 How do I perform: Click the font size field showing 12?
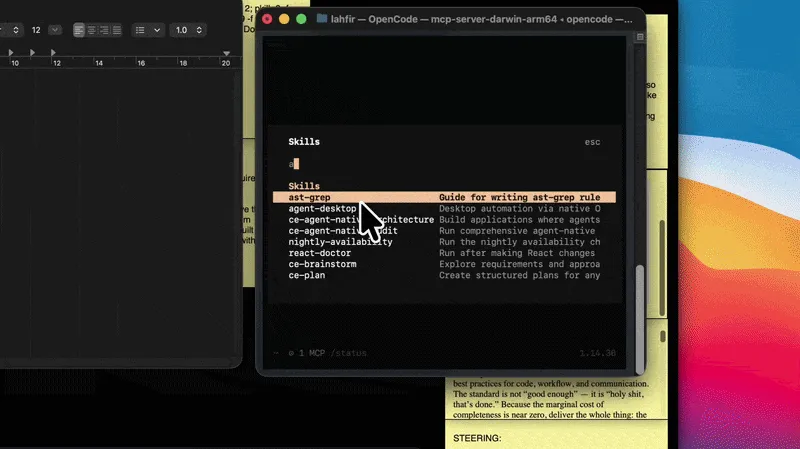[36, 30]
